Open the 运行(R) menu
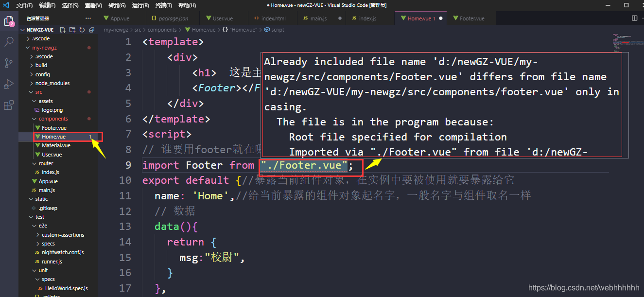The width and height of the screenshot is (644, 297). coord(140,5)
